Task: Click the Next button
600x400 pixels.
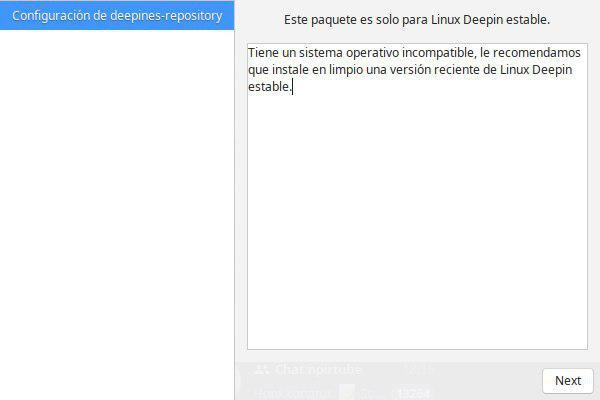Action: [x=568, y=380]
